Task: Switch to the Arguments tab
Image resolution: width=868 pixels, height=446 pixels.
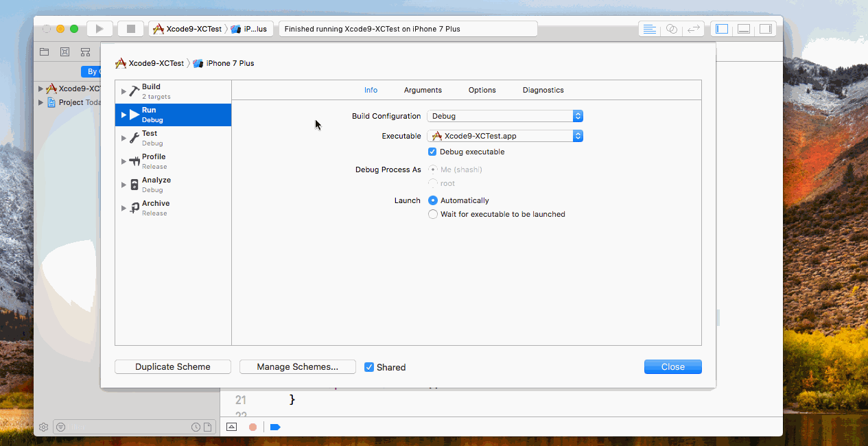Action: (423, 90)
